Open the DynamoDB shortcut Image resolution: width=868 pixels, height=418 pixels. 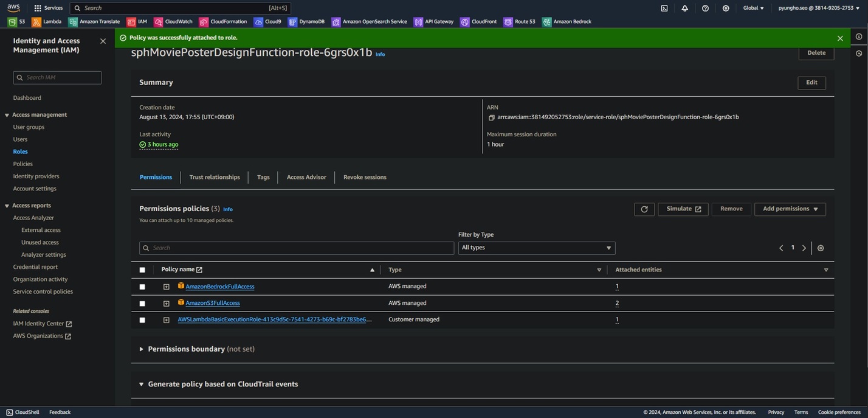pyautogui.click(x=306, y=22)
